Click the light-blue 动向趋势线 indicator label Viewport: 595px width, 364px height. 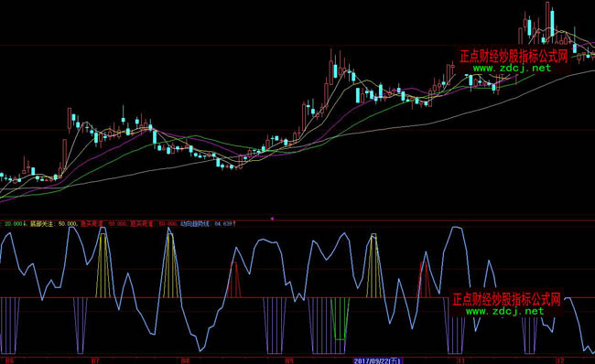point(194,224)
